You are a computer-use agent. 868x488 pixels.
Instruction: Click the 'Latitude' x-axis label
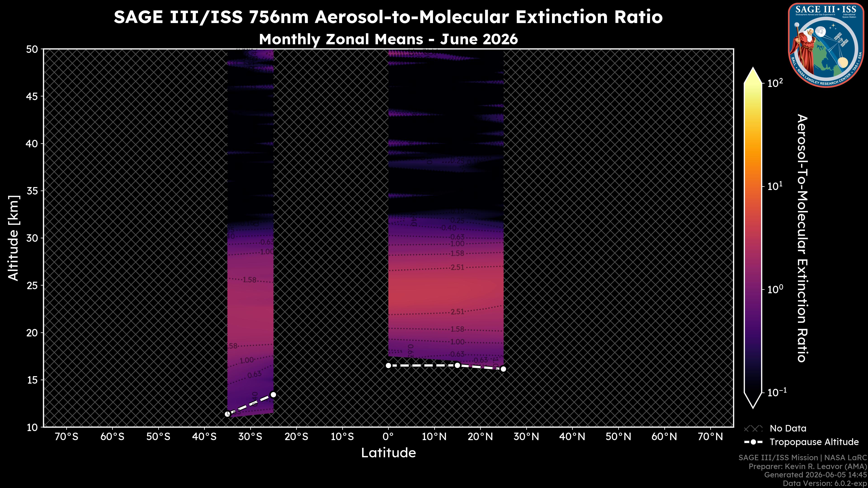click(x=388, y=453)
